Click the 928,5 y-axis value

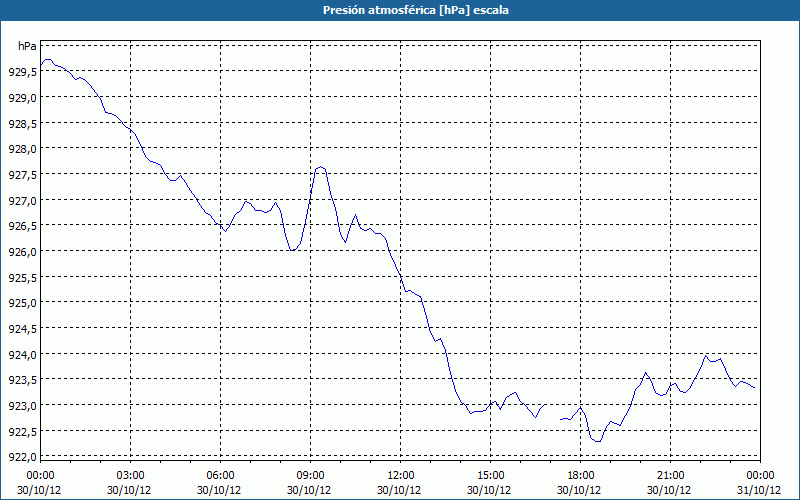[23, 123]
